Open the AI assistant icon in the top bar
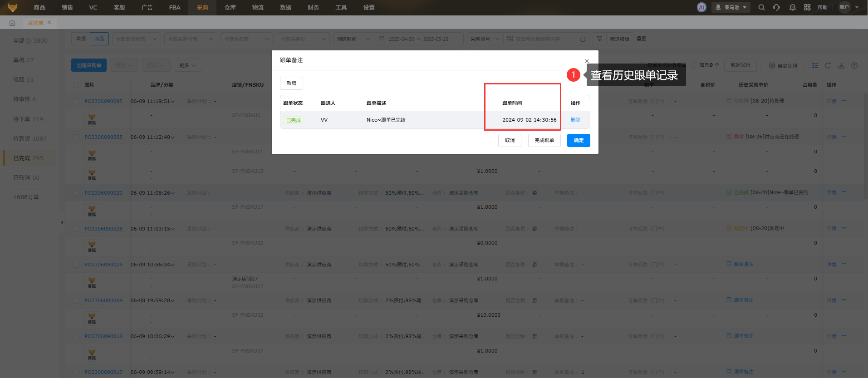The height and width of the screenshot is (378, 868). pyautogui.click(x=701, y=7)
